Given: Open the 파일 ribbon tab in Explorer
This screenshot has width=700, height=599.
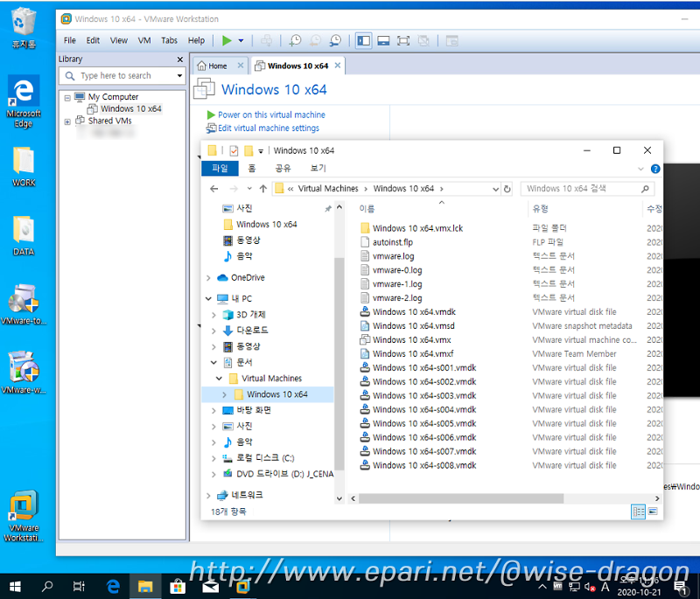Looking at the screenshot, I should (220, 168).
